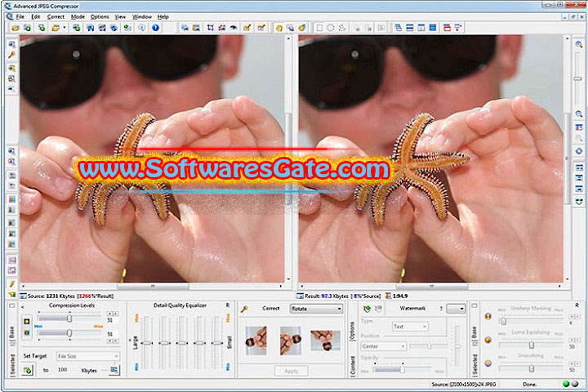Click first Detail Quality Equalizer band slider

click(x=147, y=342)
